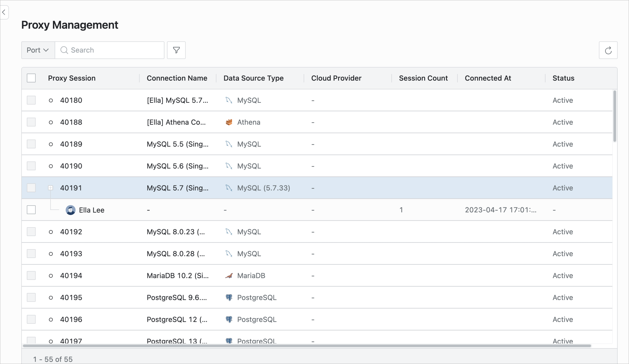Select the Ella Lee user row
Image resolution: width=629 pixels, height=364 pixels.
pos(317,210)
